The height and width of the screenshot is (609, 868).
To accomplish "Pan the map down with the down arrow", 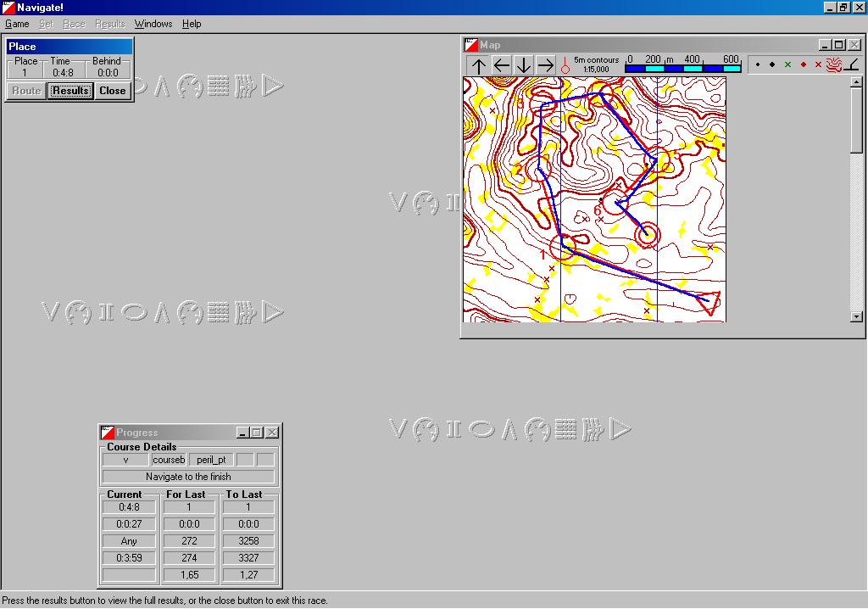I will coord(523,65).
